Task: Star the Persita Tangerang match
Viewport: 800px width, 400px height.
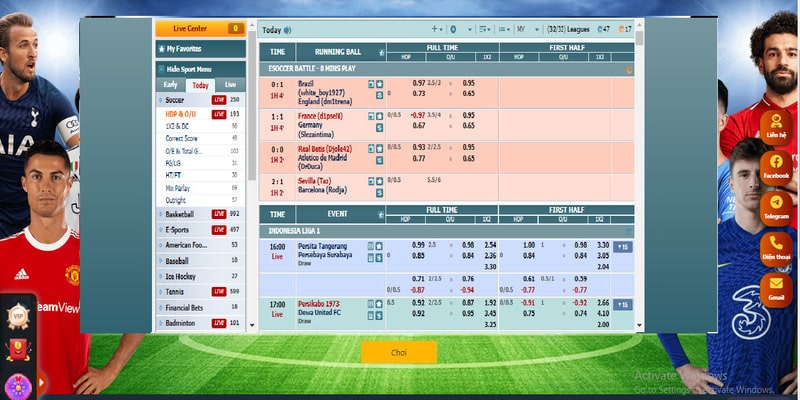Action: point(379,246)
